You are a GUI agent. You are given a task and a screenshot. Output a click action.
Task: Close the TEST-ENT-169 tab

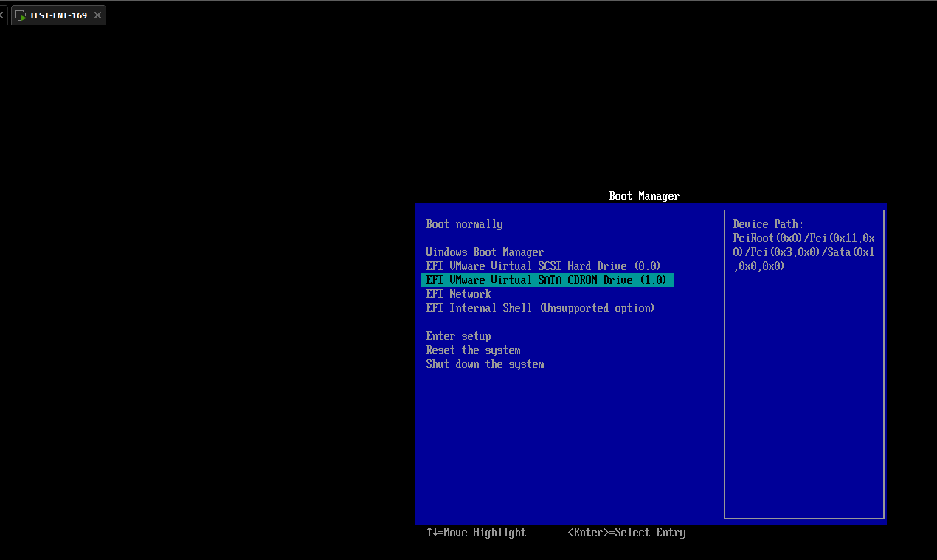pyautogui.click(x=97, y=15)
